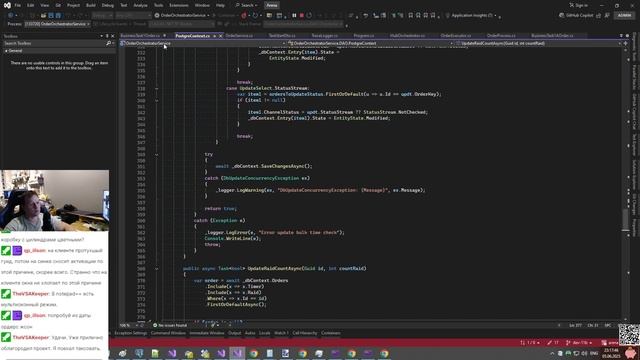Image resolution: width=640 pixels, height=360 pixels.
Task: Switch to Program.cs tab
Action: [364, 36]
